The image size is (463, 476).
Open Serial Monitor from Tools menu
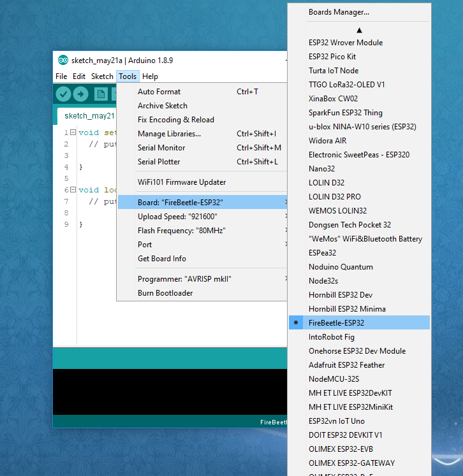tap(202, 148)
